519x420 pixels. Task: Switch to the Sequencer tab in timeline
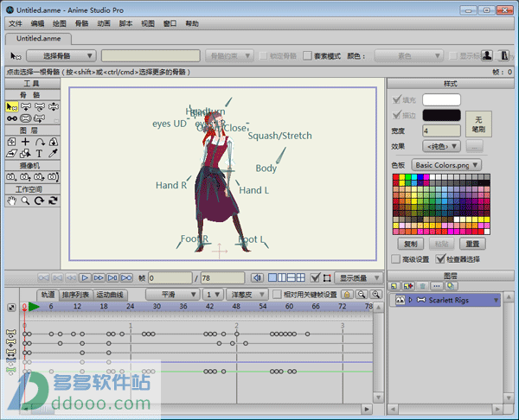(x=75, y=295)
